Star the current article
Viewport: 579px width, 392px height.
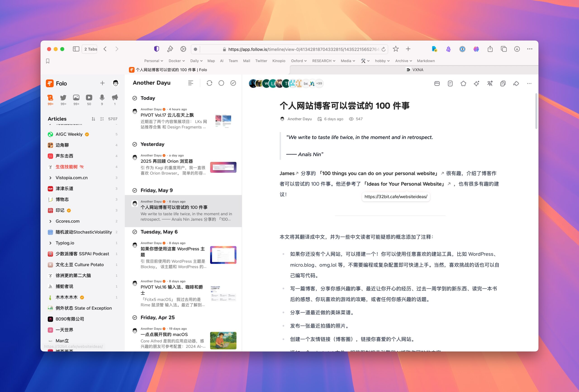pos(463,83)
